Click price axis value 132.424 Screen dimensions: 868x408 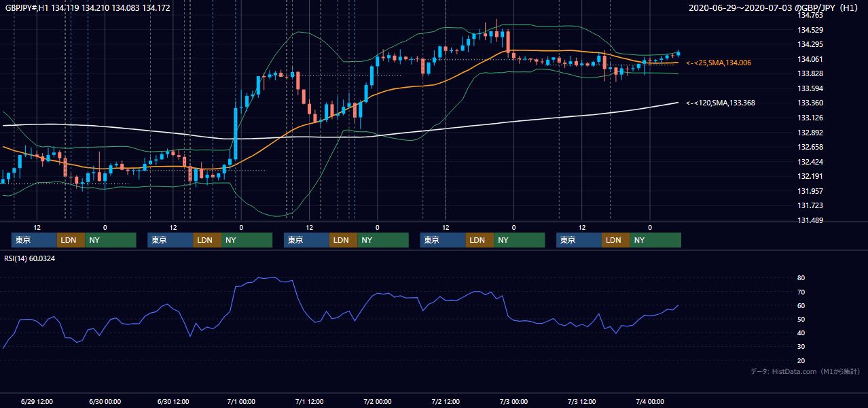pyautogui.click(x=810, y=162)
